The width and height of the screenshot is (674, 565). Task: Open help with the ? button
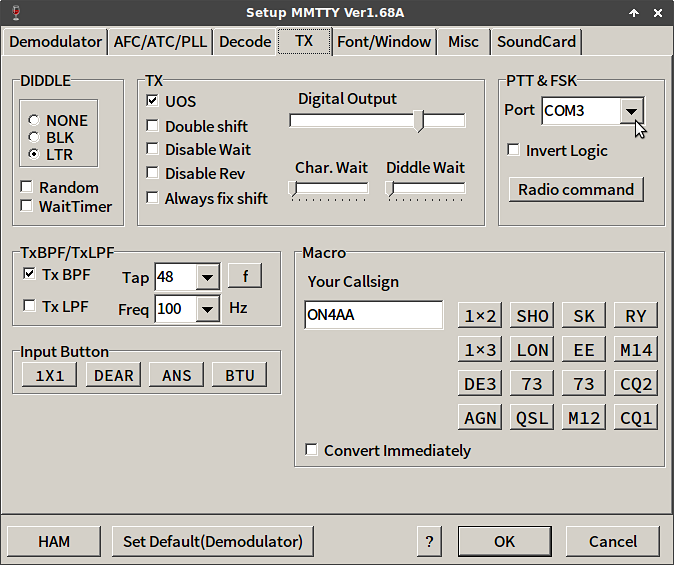pos(429,541)
